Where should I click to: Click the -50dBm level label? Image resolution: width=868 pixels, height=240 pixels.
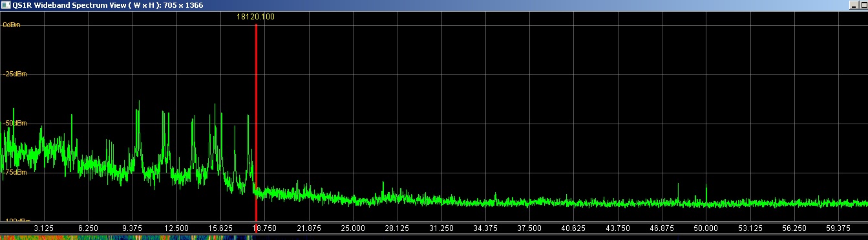pyautogui.click(x=15, y=123)
